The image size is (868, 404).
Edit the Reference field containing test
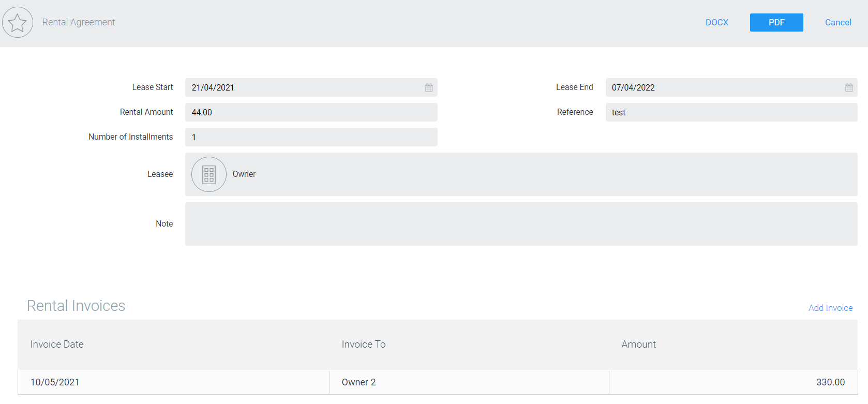click(730, 112)
